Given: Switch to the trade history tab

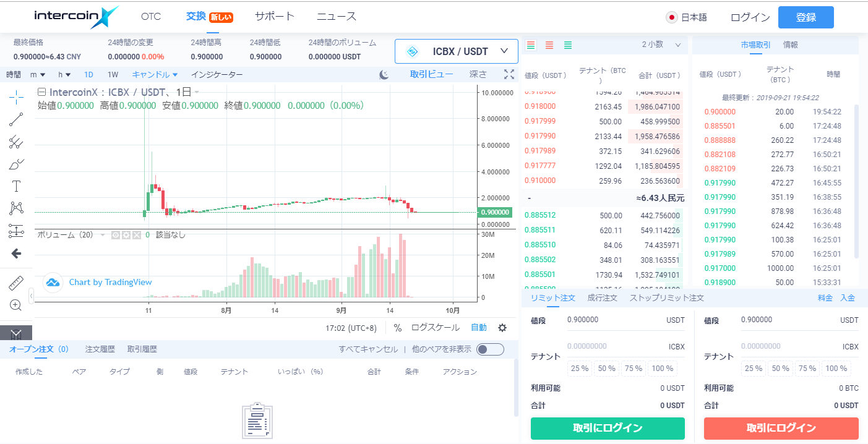Looking at the screenshot, I should tap(142, 349).
